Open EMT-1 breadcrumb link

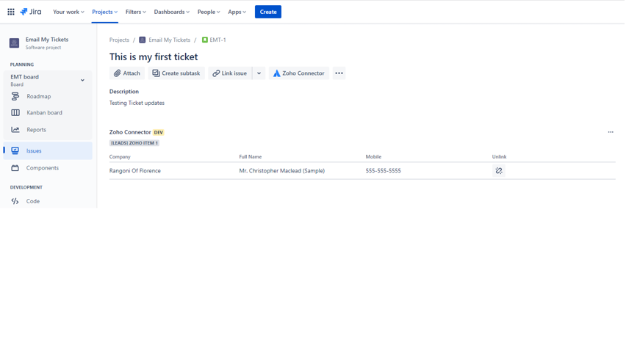217,40
